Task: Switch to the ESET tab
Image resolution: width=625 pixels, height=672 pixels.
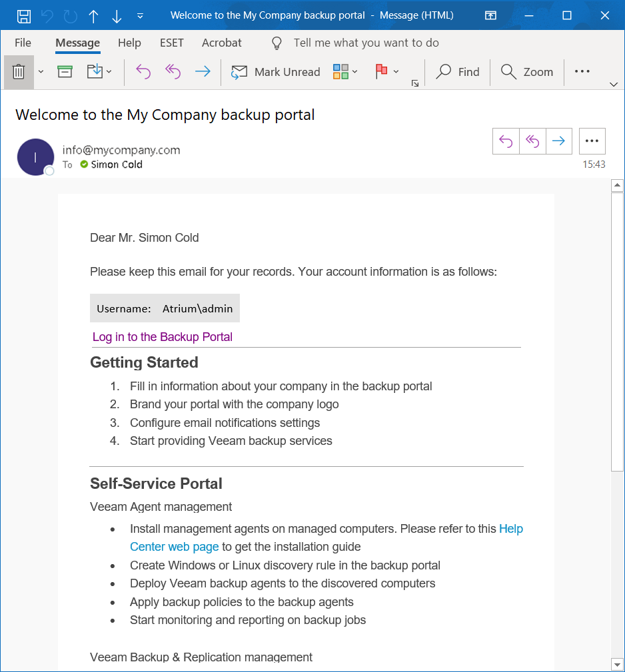Action: click(171, 43)
